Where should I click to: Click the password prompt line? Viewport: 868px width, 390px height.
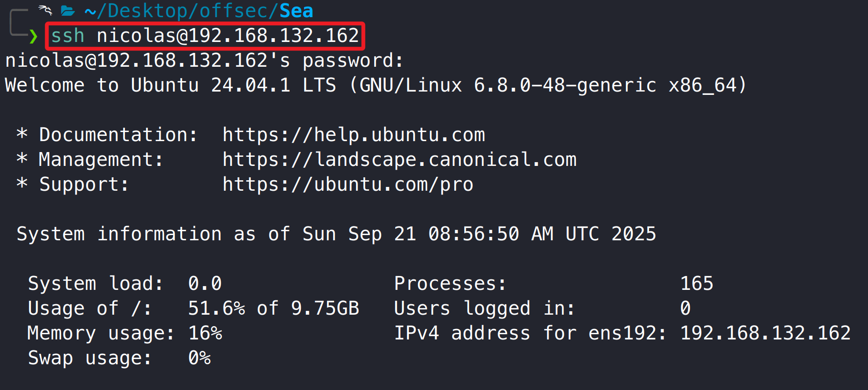(204, 61)
